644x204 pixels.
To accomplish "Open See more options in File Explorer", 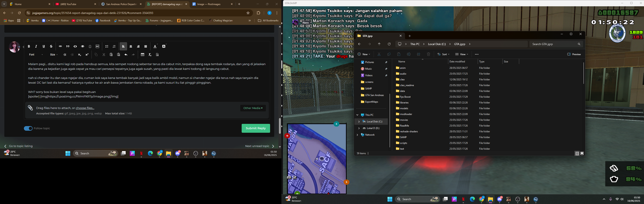I will (x=476, y=54).
